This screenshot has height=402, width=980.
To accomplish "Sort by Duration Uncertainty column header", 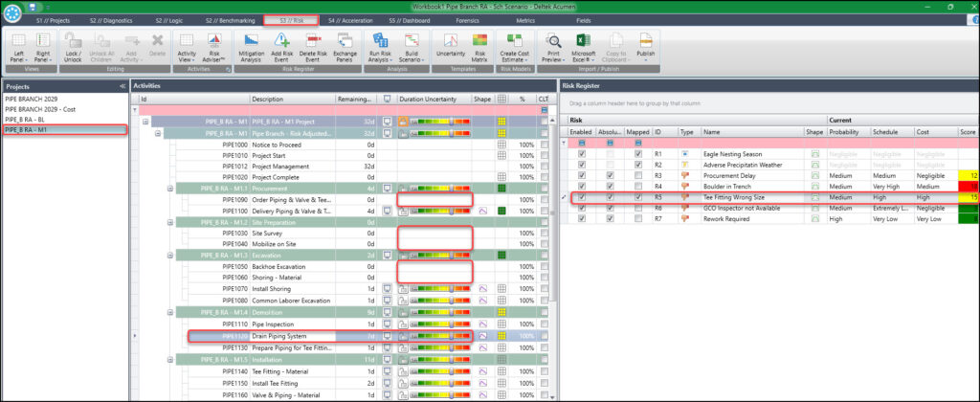I will 434,99.
